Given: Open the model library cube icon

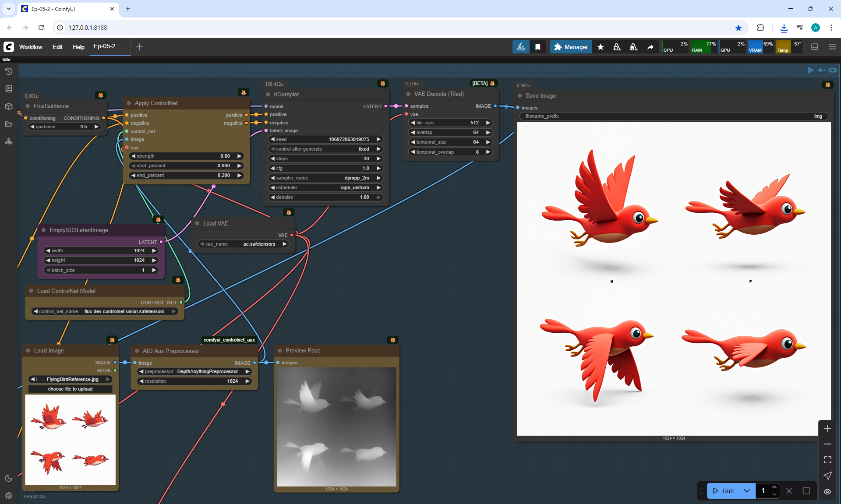Looking at the screenshot, I should point(8,106).
